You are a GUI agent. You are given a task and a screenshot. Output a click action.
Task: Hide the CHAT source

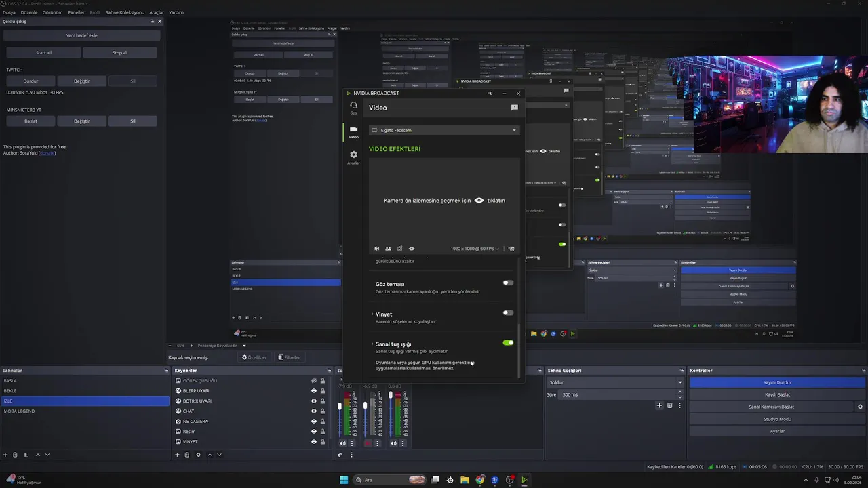(313, 411)
